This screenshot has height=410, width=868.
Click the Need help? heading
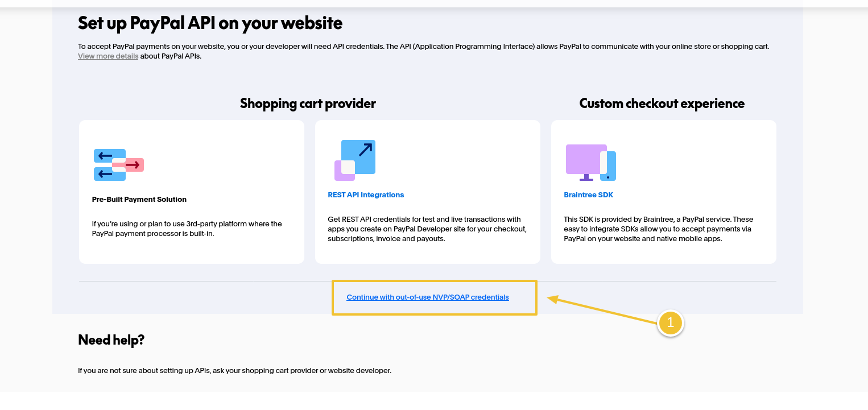tap(111, 340)
